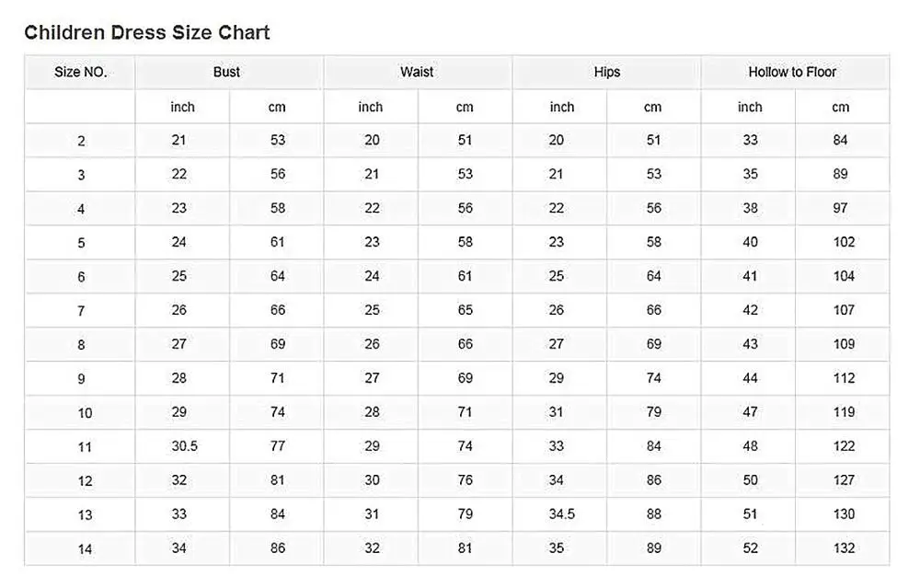This screenshot has height=588, width=920.
Task: Select the 65 cm waist cell
Action: 466,310
